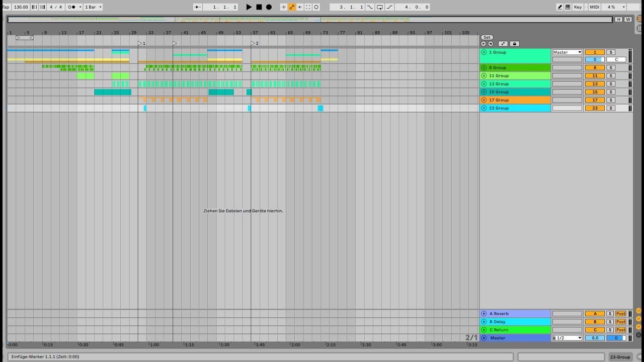The height and width of the screenshot is (362, 644).
Task: Unfold the 13 Group track
Action: tap(484, 83)
